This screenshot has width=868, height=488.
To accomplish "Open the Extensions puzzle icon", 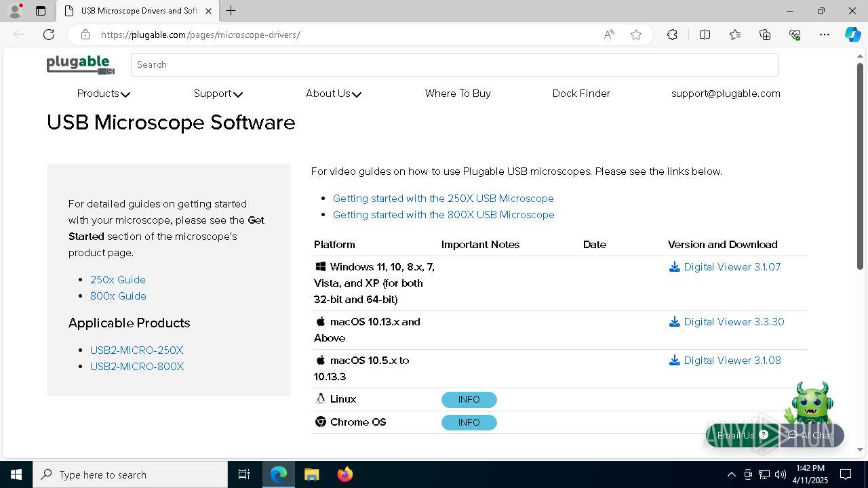I will tap(672, 35).
